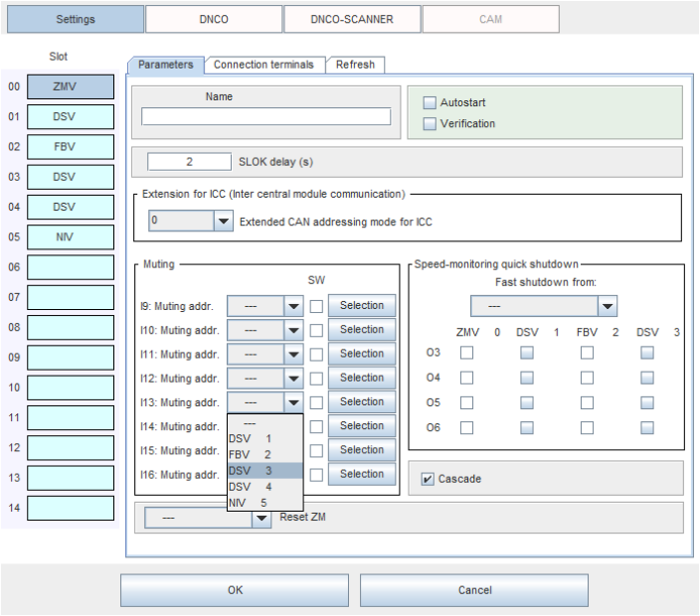Click the Name input field
The image size is (700, 616).
pyautogui.click(x=265, y=116)
